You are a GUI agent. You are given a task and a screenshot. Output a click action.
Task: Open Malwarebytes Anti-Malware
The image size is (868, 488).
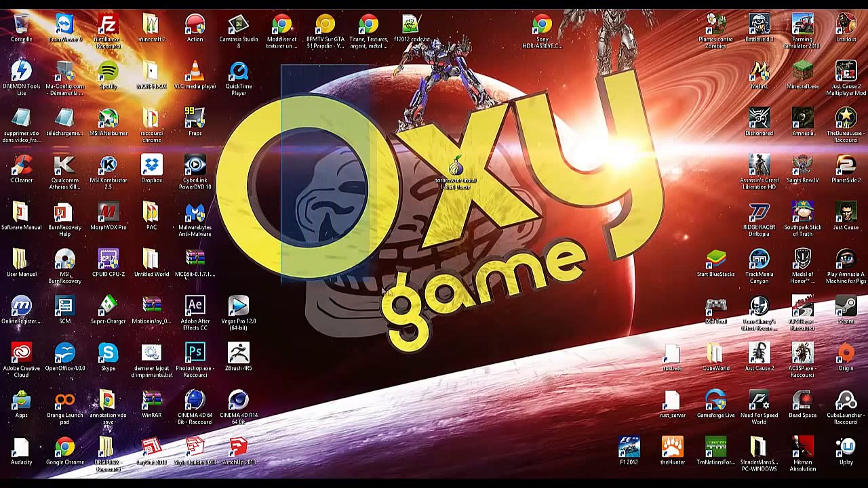click(x=195, y=212)
